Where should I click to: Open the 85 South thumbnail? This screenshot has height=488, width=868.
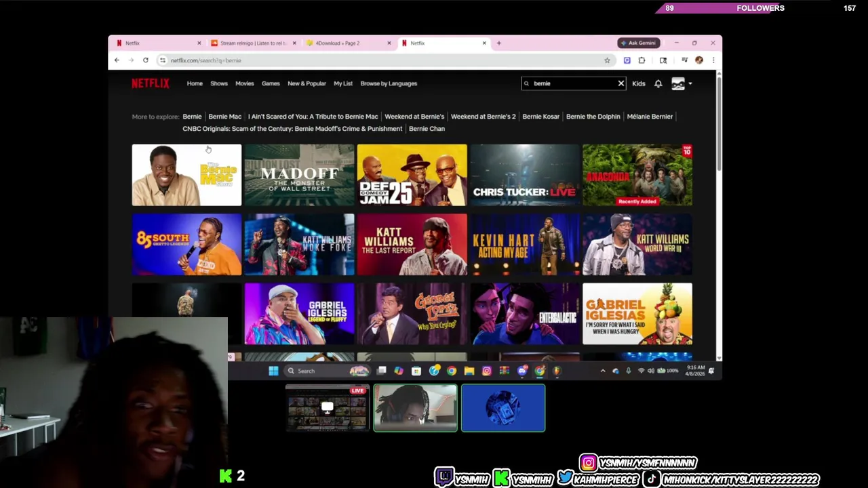[x=186, y=245]
